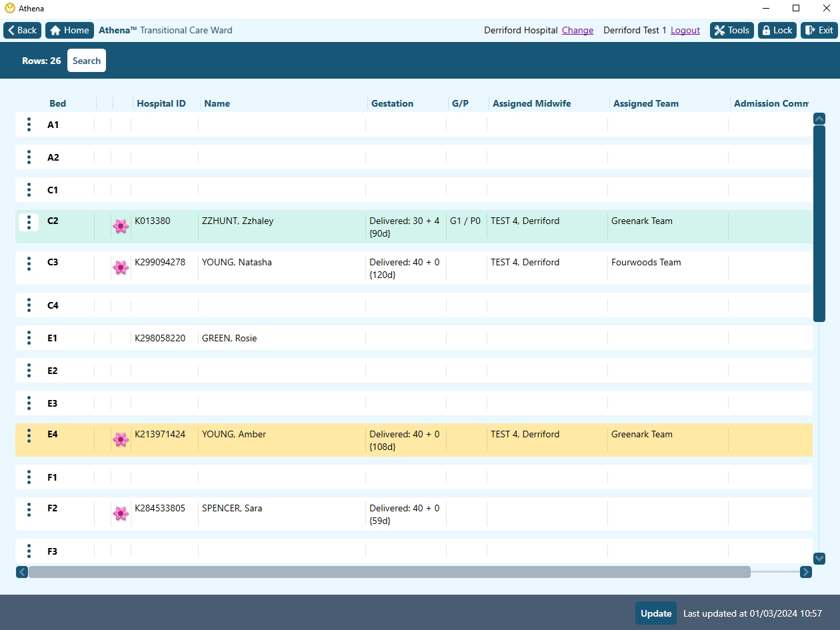Open row menu for bed C1
This screenshot has width=840, height=630.
[x=29, y=189]
